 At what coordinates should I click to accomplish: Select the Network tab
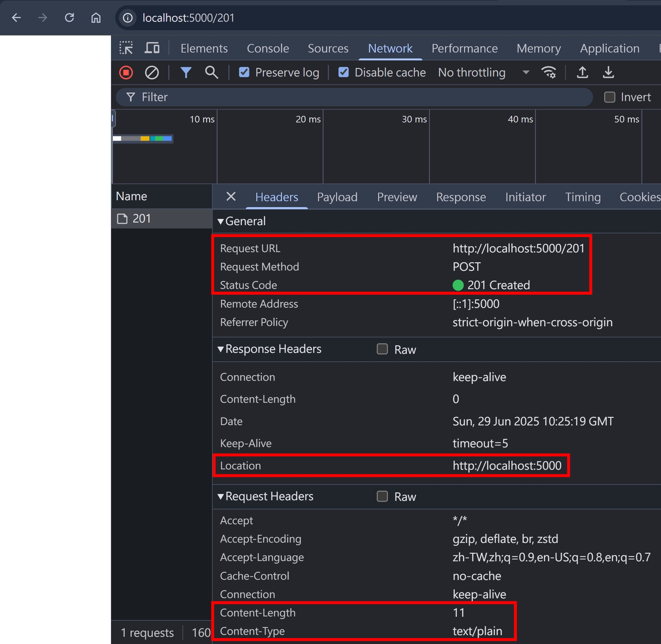[x=390, y=48]
